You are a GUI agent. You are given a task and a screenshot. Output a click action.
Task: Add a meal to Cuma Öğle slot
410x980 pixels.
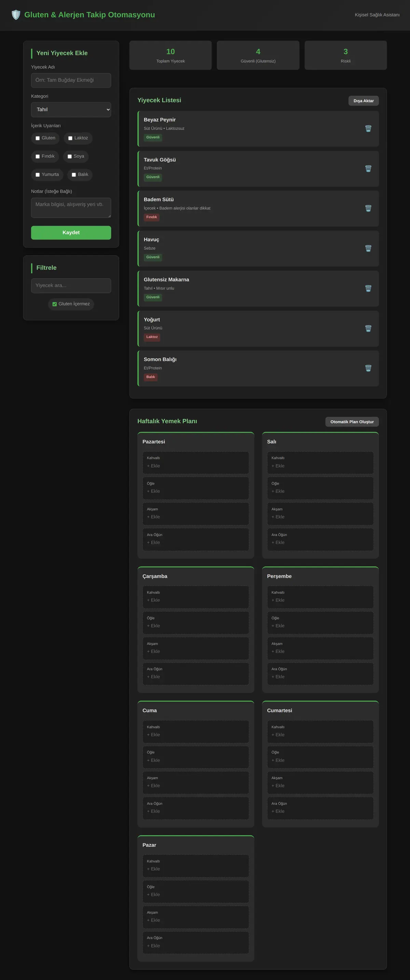click(x=196, y=757)
